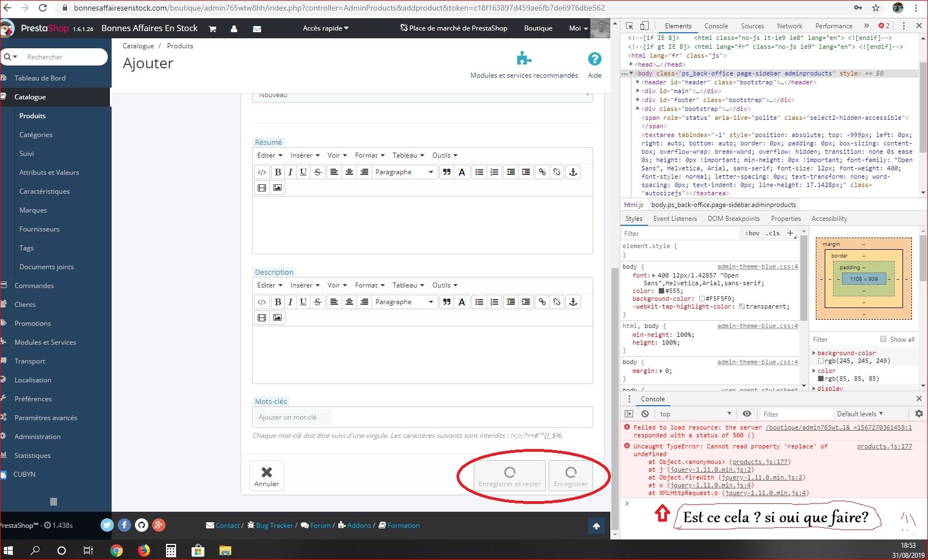Toggle bold in the Résumé editor
Image resolution: width=928 pixels, height=560 pixels.
(278, 172)
